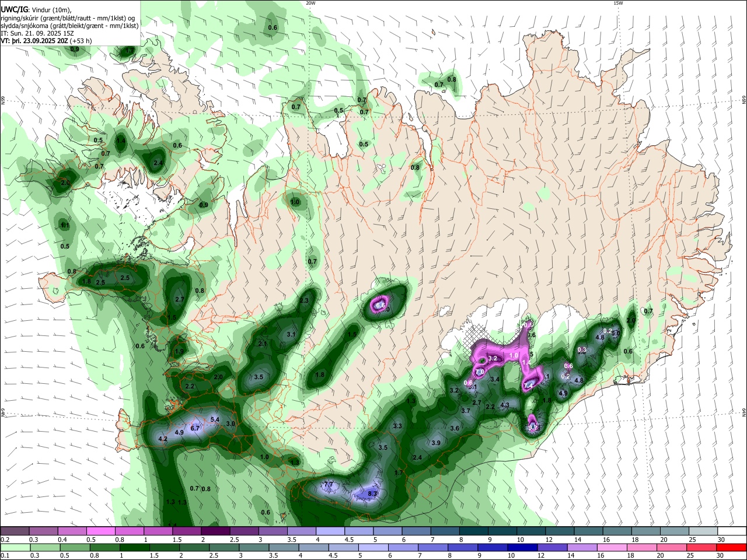The height and width of the screenshot is (560, 747).
Task: Click the 2.1 precipitation value on the map
Action: pyautogui.click(x=262, y=344)
